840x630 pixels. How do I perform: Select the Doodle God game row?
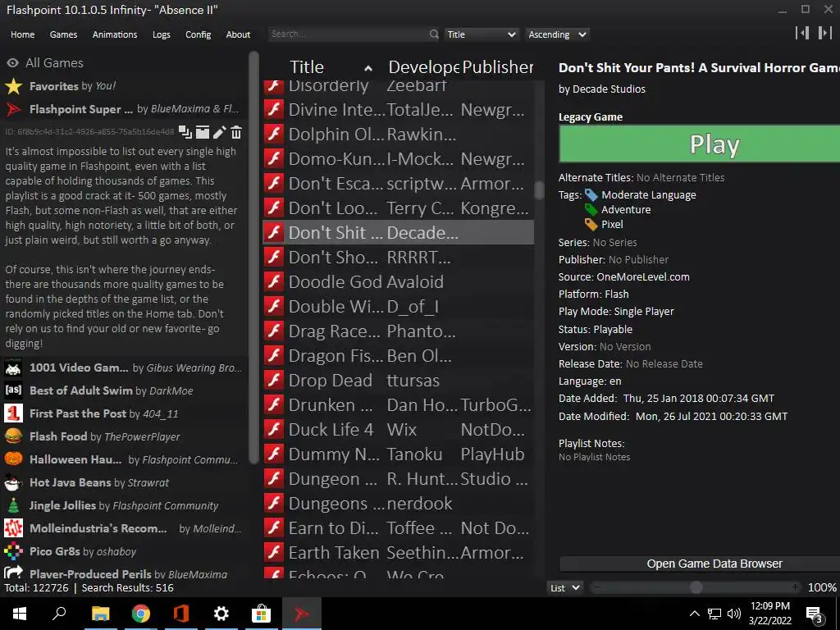(398, 282)
